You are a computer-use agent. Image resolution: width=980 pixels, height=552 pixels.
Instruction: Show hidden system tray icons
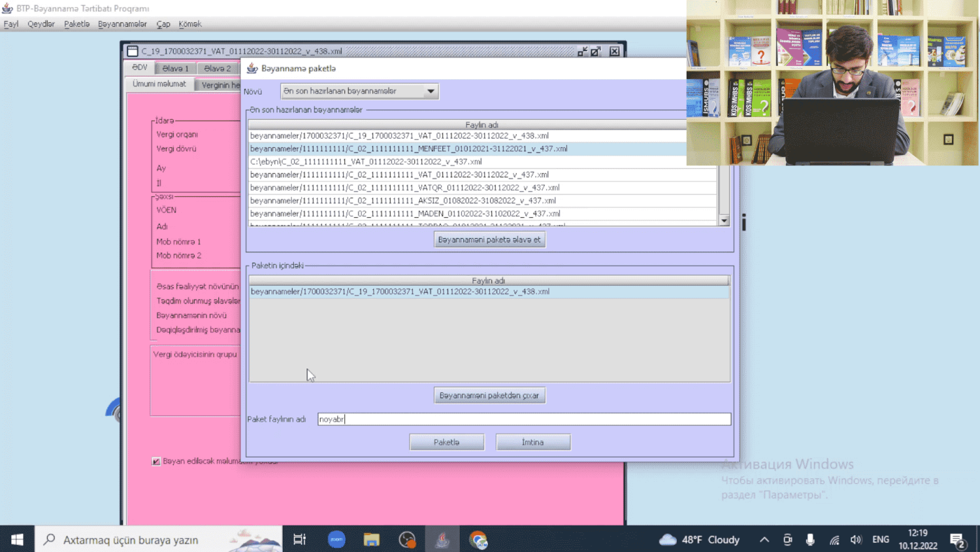(x=764, y=539)
